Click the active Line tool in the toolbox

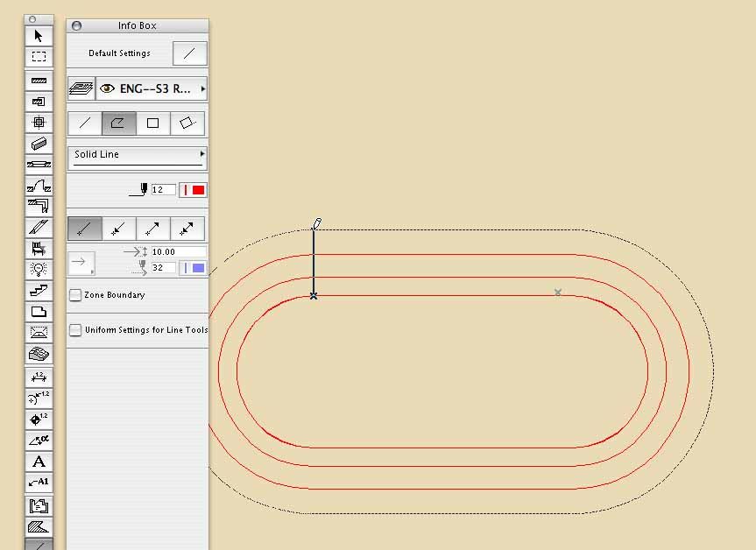pos(39,544)
